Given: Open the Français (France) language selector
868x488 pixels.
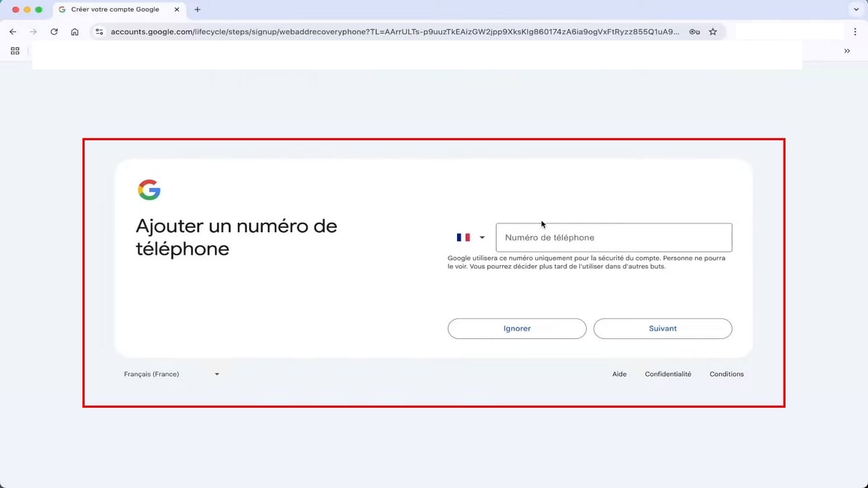Looking at the screenshot, I should click(x=171, y=374).
